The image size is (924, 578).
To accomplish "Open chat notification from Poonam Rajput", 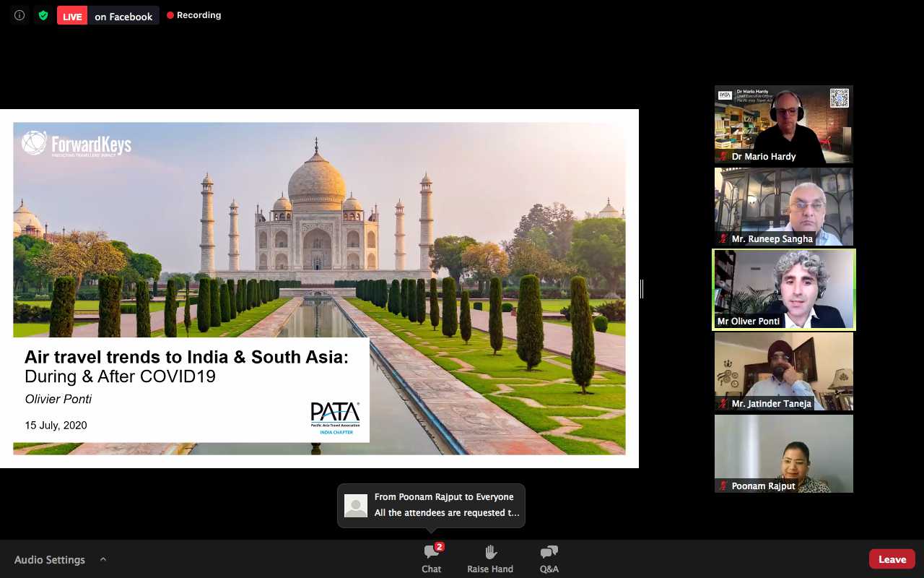I will point(431,505).
